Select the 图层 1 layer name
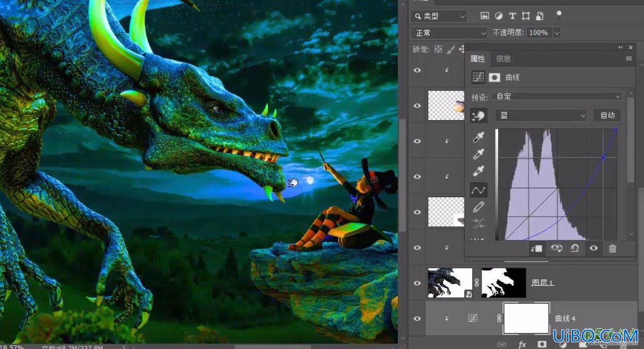The width and height of the screenshot is (644, 349). coord(543,283)
